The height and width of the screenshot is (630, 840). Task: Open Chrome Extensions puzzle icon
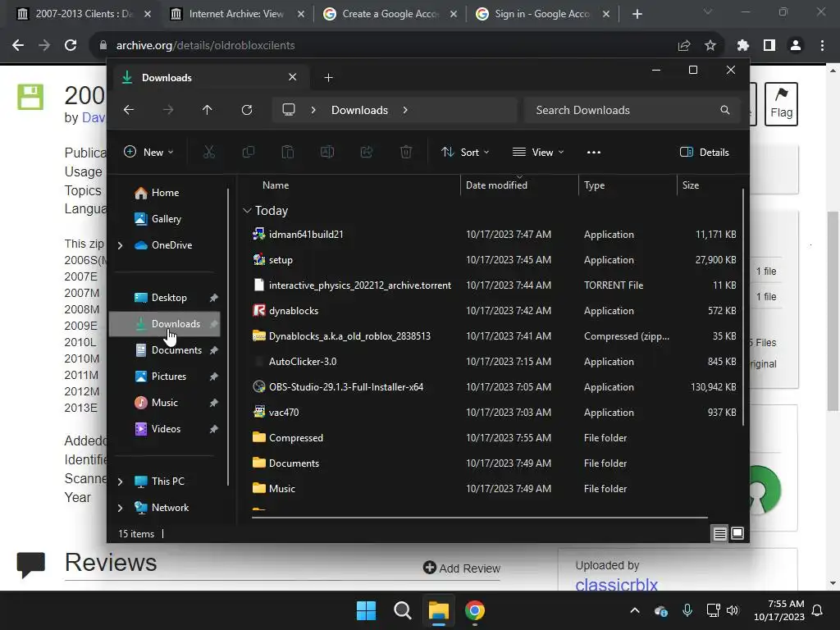pyautogui.click(x=742, y=46)
